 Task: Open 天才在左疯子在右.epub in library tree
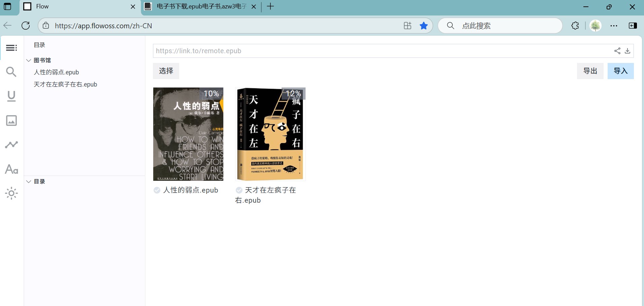[x=65, y=84]
